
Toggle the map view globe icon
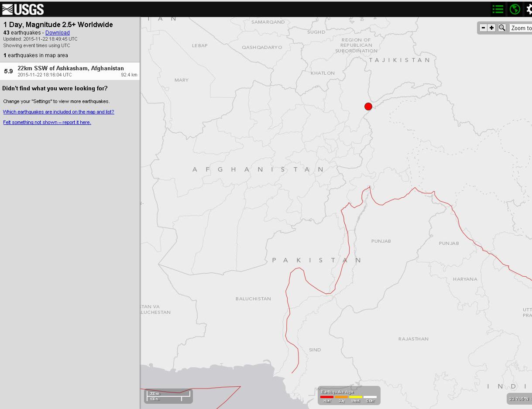click(x=515, y=9)
